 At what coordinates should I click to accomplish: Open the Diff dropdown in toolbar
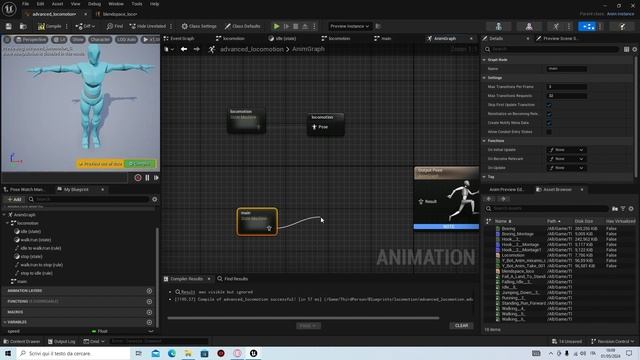tap(85, 26)
